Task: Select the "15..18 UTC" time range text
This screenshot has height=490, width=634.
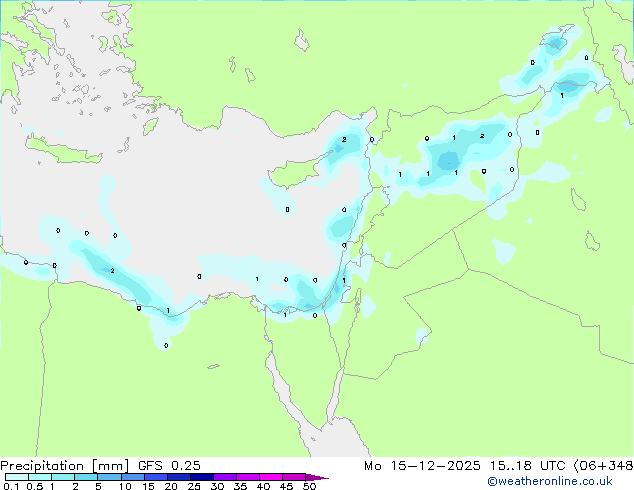Action: pyautogui.click(x=527, y=466)
